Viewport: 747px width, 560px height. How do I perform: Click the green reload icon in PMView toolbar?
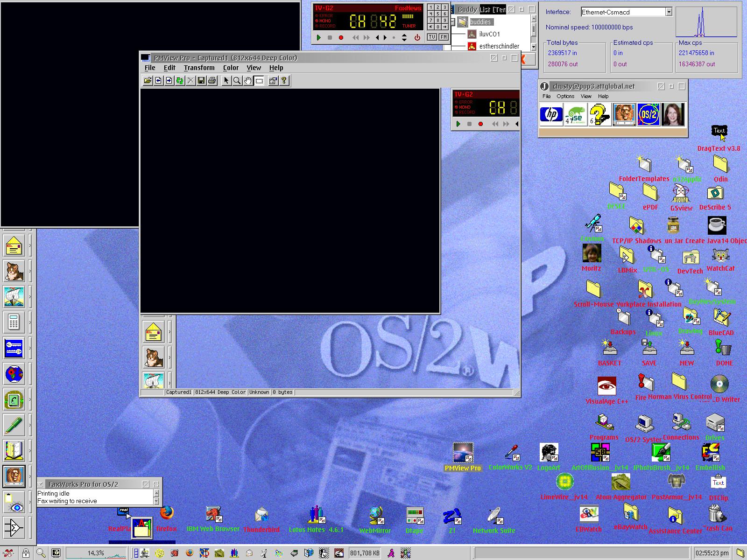(x=180, y=81)
